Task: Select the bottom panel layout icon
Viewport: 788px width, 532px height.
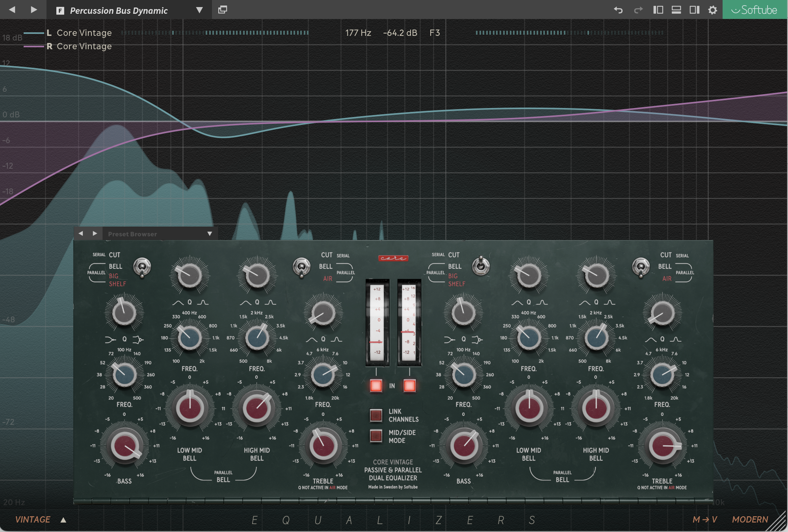Action: [676, 10]
